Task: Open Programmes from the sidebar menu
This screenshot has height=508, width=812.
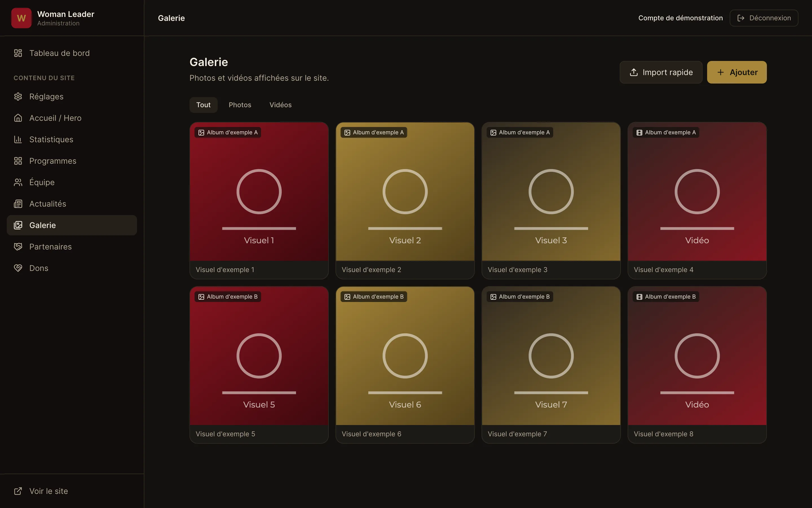Action: (72, 161)
